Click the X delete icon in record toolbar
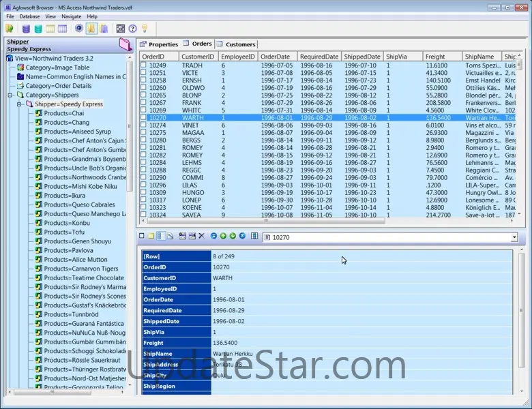The height and width of the screenshot is (409, 532). [201, 236]
